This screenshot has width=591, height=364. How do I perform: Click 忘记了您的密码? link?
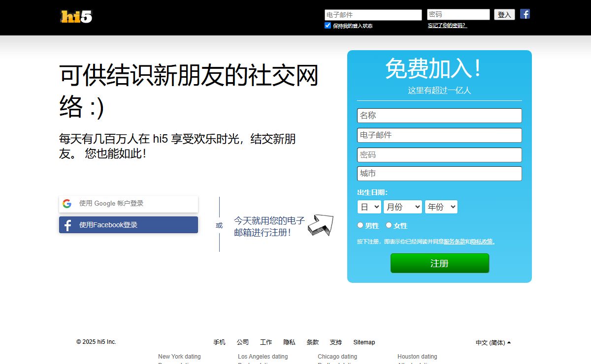coord(447,26)
